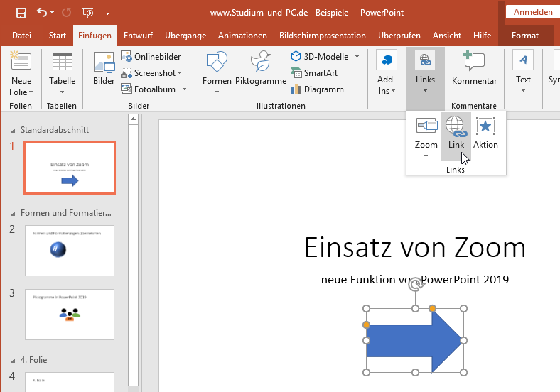Open the Text group dropdown
Screen dimensions: 560x392
click(523, 73)
